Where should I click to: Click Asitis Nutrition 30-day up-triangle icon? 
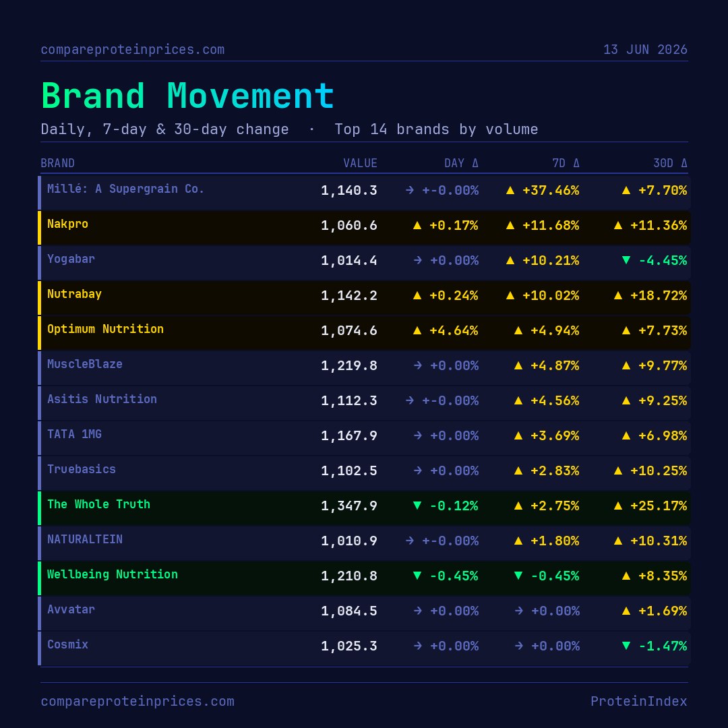pyautogui.click(x=626, y=400)
